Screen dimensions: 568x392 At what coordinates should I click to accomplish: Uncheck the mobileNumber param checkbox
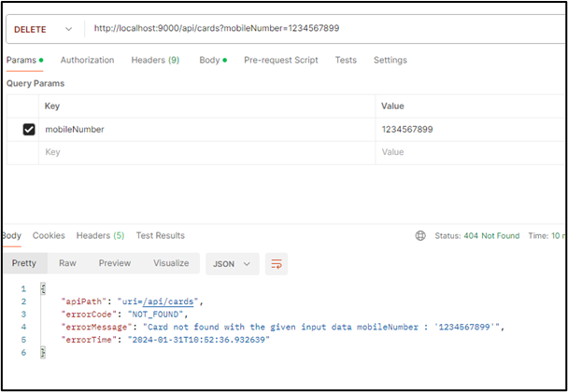[29, 130]
